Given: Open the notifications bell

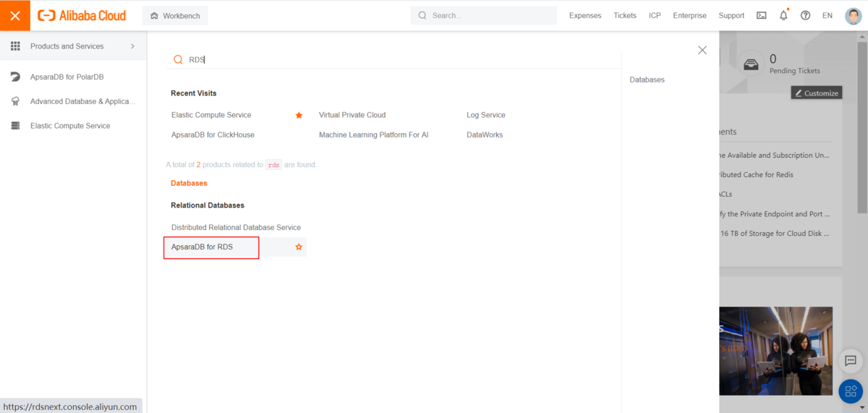Looking at the screenshot, I should click(783, 15).
